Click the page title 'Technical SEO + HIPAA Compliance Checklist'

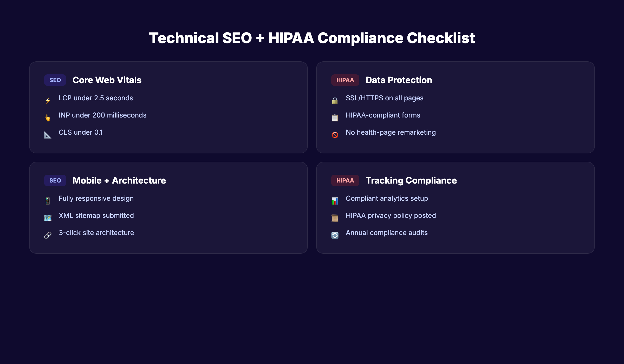[x=312, y=38]
